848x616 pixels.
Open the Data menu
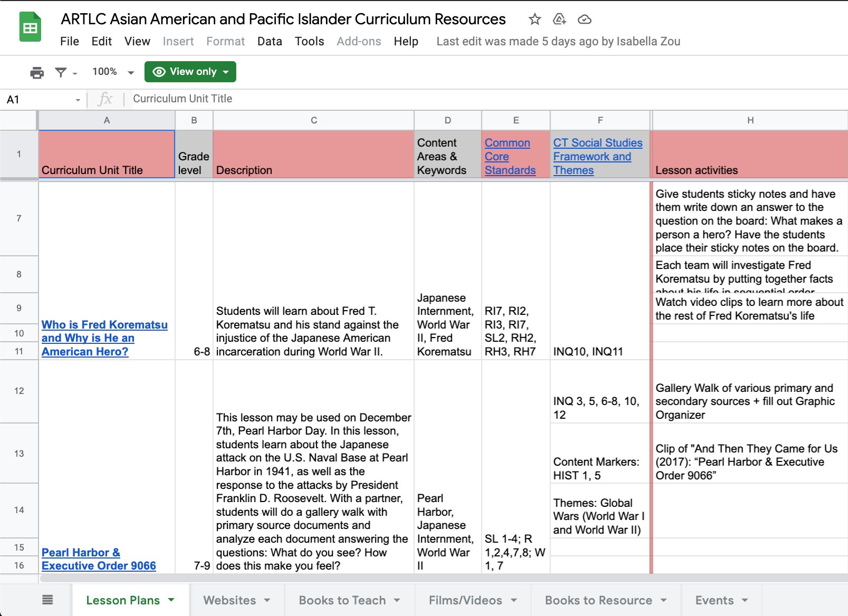click(x=269, y=41)
